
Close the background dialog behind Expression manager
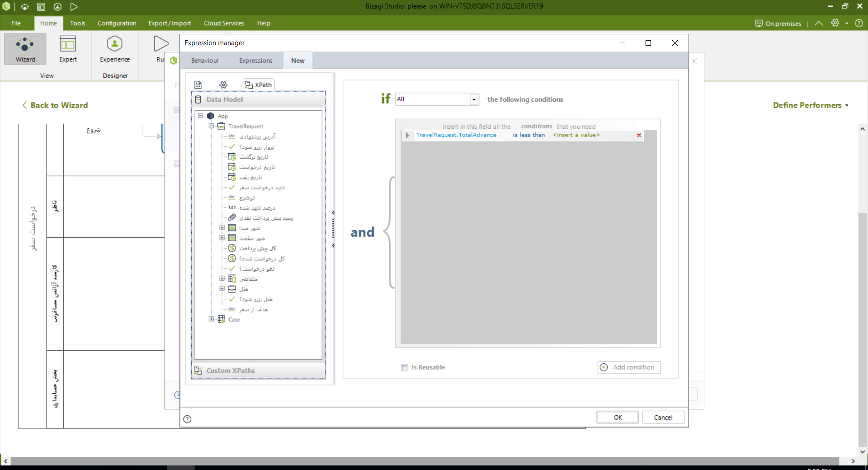[x=694, y=61]
